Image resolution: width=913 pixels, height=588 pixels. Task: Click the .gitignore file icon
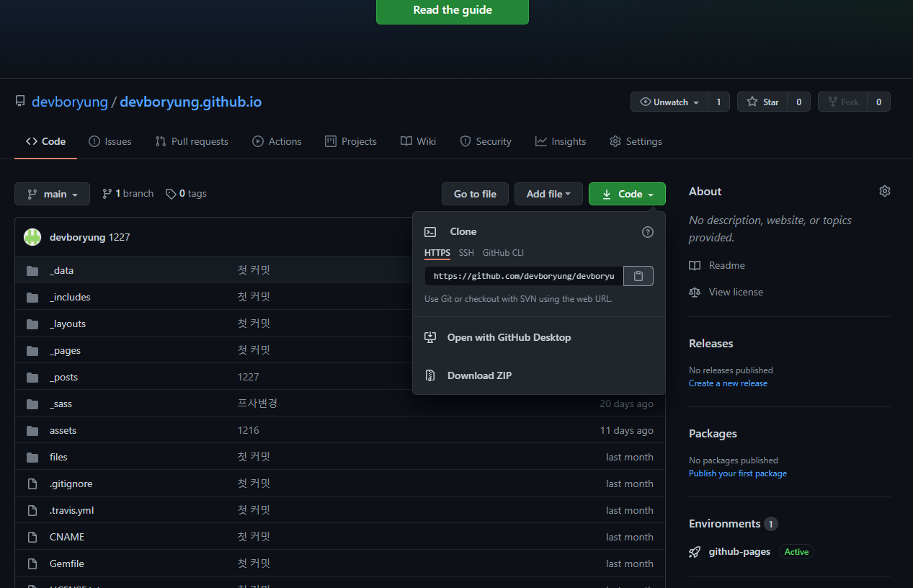pos(32,484)
